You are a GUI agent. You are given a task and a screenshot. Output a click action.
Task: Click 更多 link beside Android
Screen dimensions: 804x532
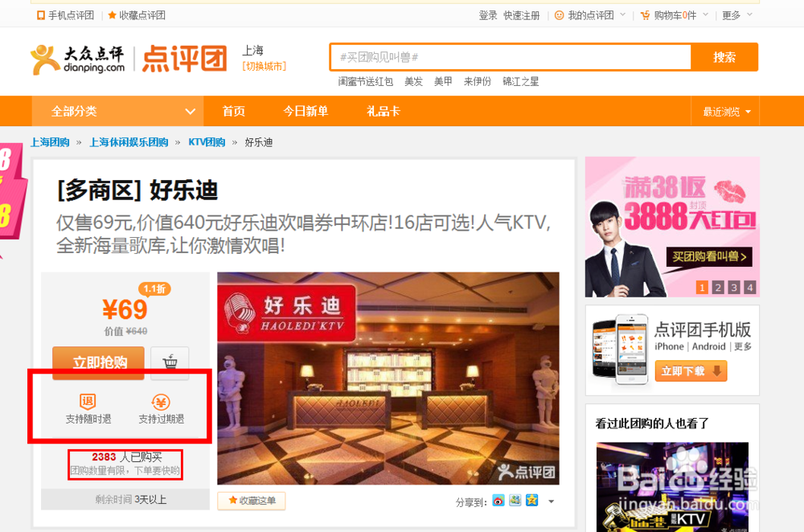click(743, 346)
